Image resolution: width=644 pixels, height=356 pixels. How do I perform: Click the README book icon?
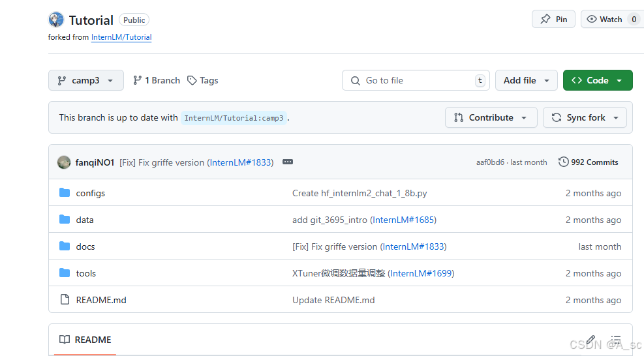coord(65,340)
